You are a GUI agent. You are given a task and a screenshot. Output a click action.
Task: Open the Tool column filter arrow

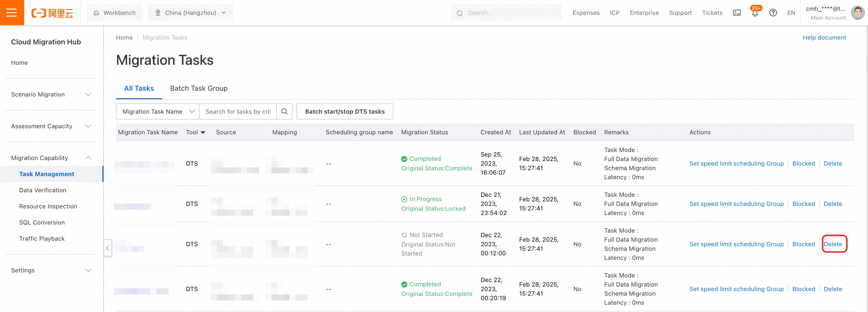(203, 133)
